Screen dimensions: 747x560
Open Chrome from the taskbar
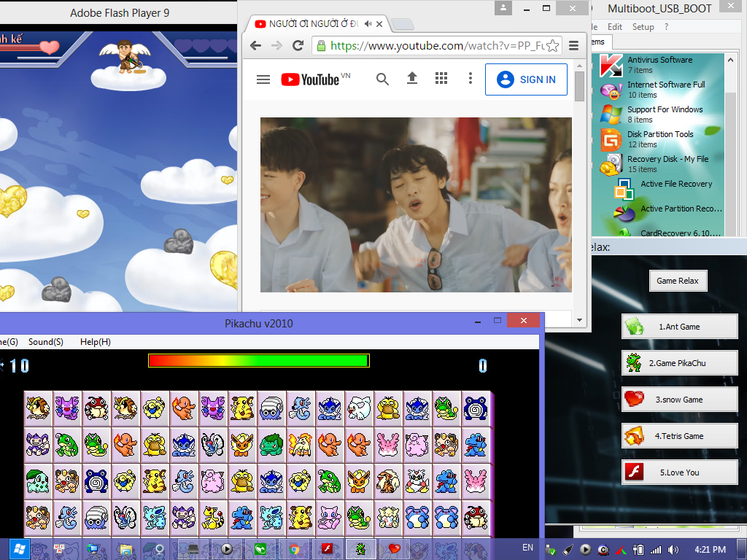click(295, 550)
